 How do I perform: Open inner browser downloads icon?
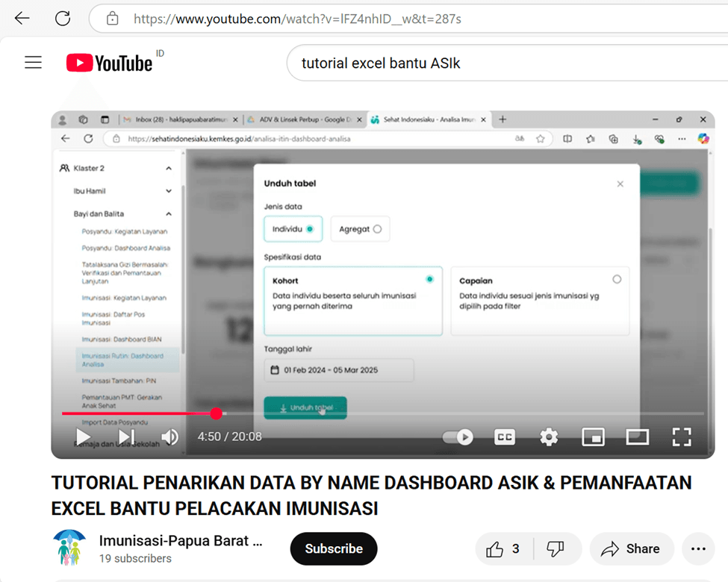coord(637,140)
